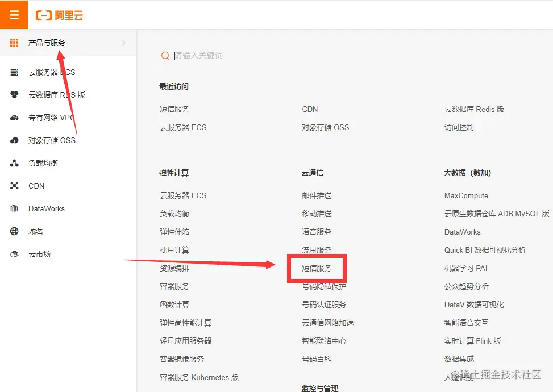Open DataV 数据可视化 link

pos(474,305)
